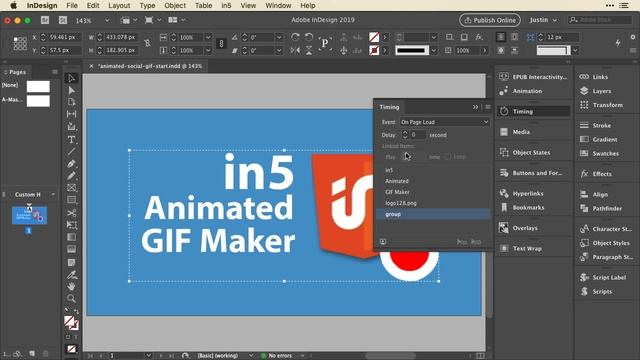This screenshot has width=640, height=360.
Task: Open the rotation angle dropdown
Action: coord(279,37)
